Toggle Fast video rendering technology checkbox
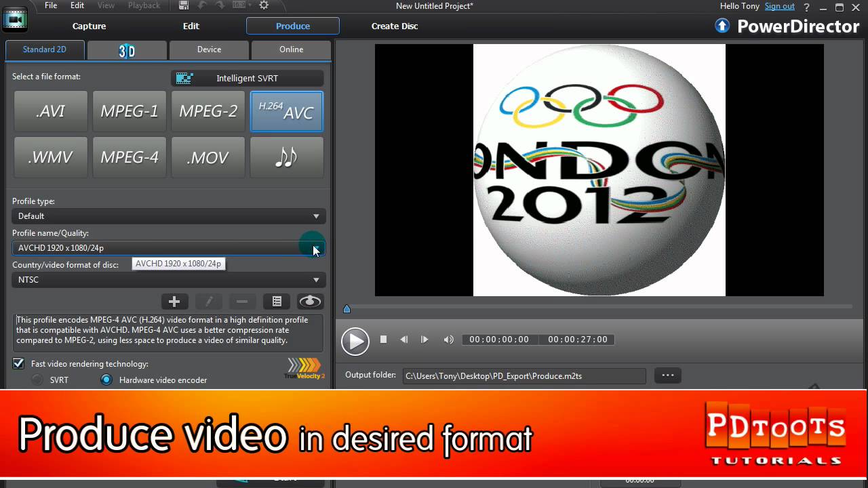868x488 pixels. (19, 364)
